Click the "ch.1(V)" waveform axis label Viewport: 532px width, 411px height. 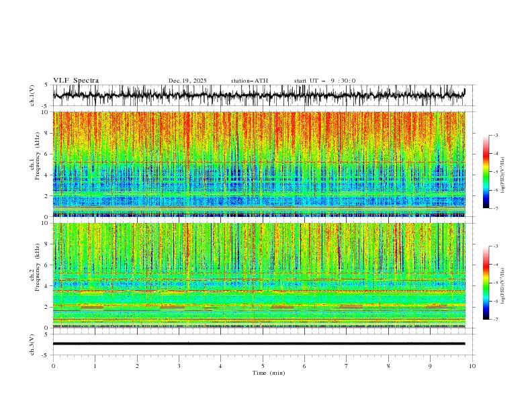[32, 95]
